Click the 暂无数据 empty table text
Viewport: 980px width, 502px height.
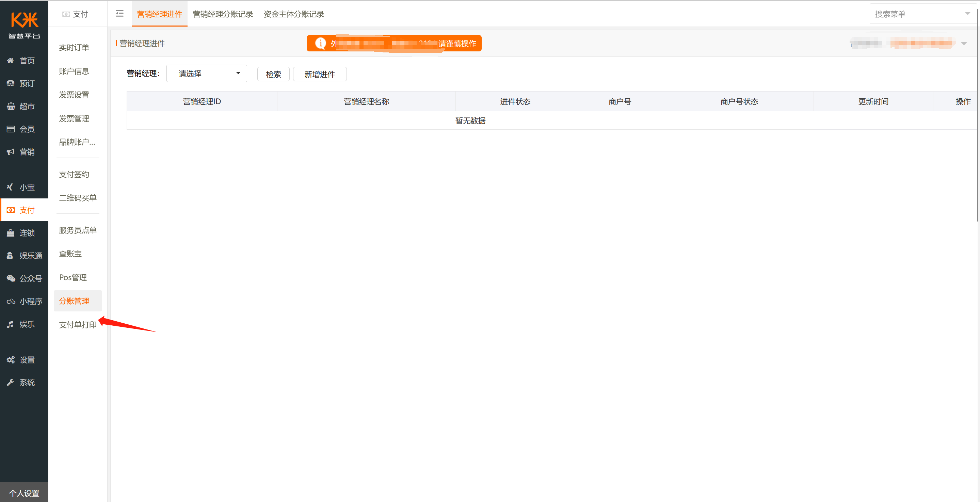(x=470, y=120)
